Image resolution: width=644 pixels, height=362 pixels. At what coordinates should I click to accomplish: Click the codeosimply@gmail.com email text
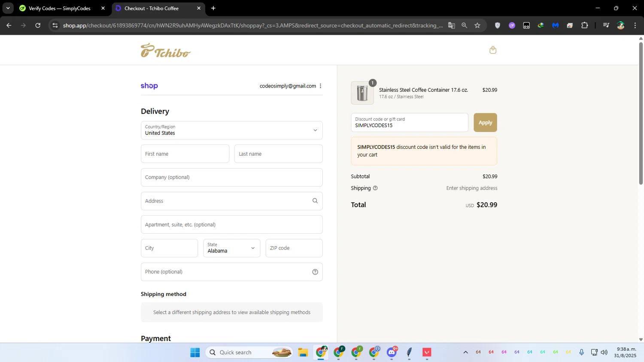[x=288, y=86]
